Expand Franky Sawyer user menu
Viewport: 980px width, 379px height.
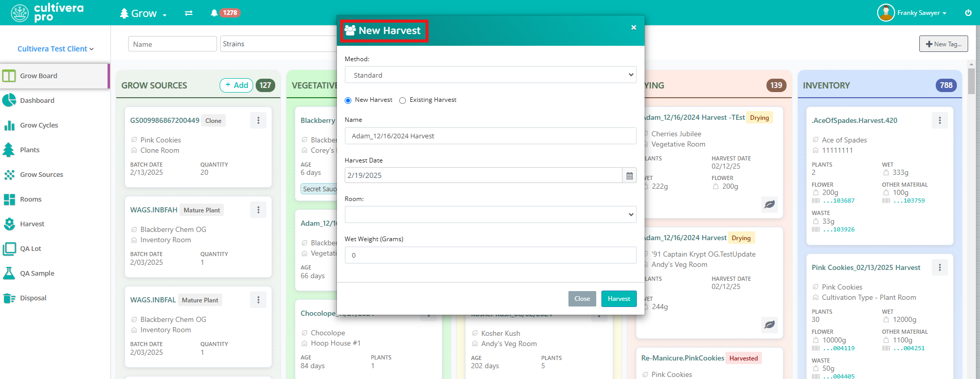click(921, 13)
